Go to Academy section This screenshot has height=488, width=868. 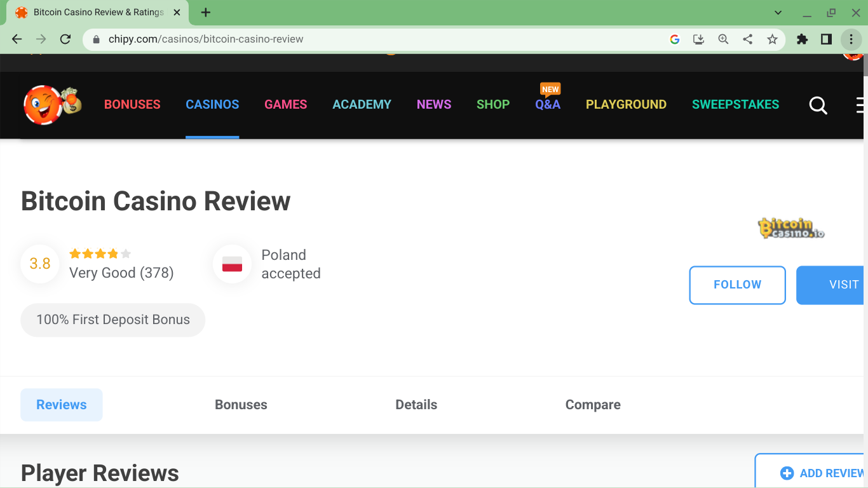tap(362, 105)
